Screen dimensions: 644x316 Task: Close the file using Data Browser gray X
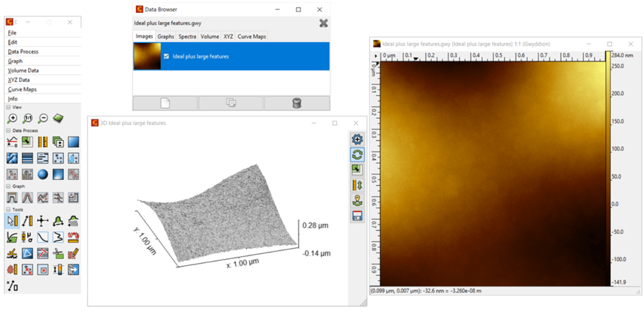323,24
